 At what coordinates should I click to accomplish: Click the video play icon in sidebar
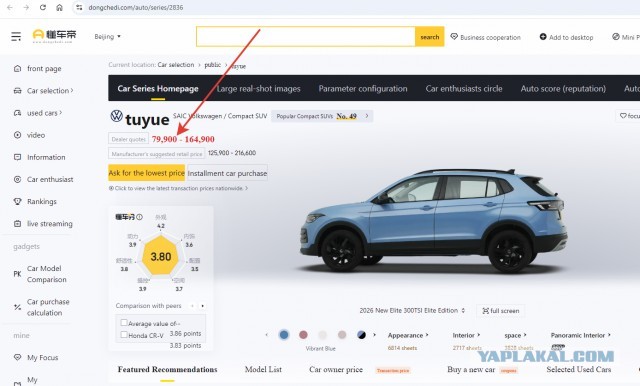[x=18, y=135]
